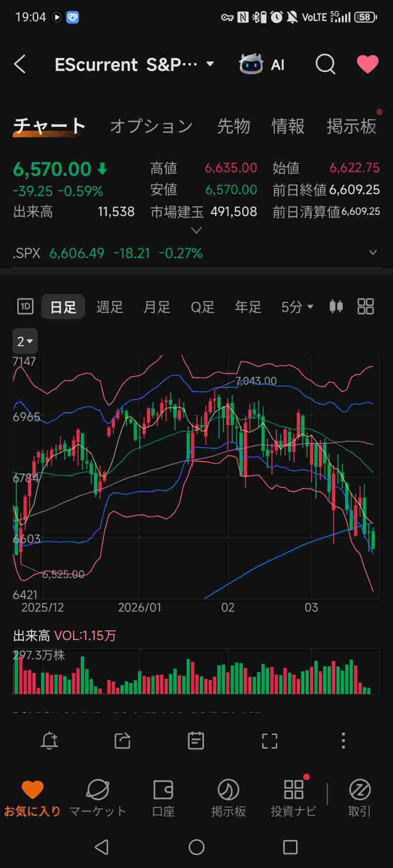
Task: Open the notes calendar icon
Action: [196, 741]
